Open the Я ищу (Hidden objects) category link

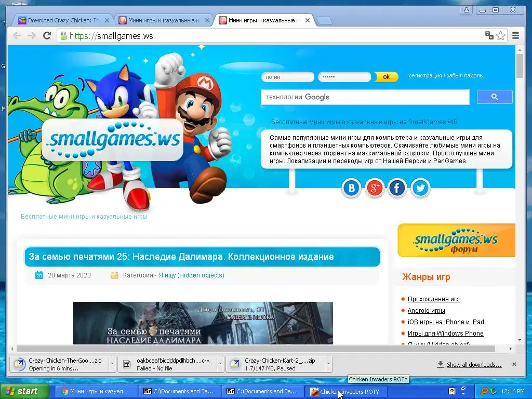coord(191,275)
